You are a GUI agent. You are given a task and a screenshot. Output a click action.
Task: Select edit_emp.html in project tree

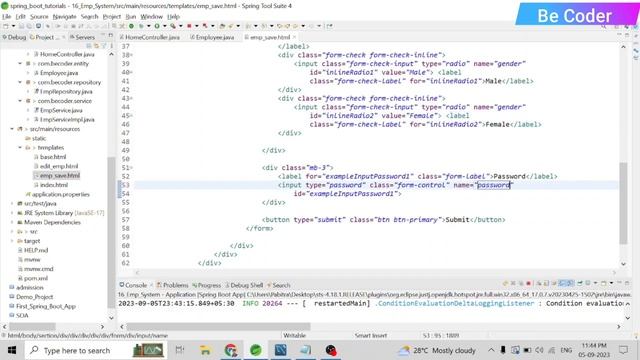59,166
